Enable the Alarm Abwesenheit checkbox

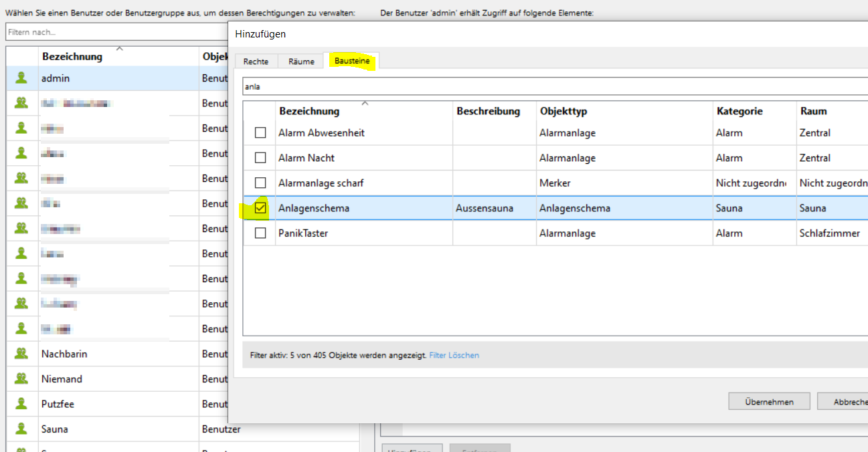pyautogui.click(x=260, y=133)
